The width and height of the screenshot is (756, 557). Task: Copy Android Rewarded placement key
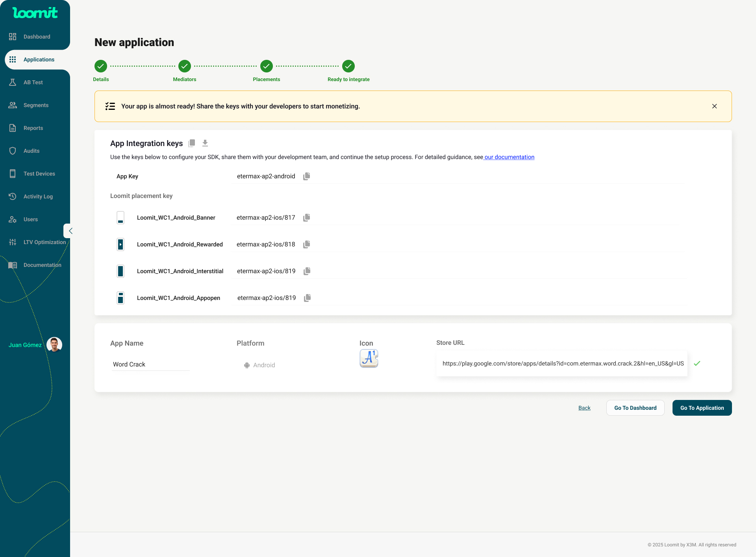click(307, 244)
